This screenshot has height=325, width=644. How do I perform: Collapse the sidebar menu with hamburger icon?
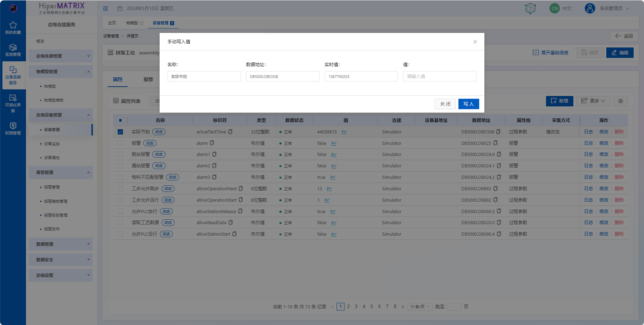(106, 8)
